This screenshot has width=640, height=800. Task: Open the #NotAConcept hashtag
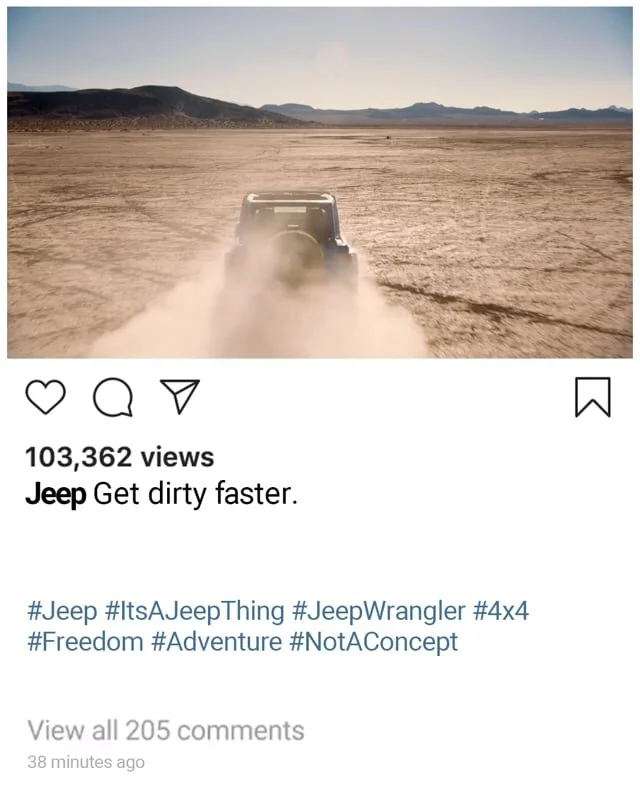click(x=374, y=642)
